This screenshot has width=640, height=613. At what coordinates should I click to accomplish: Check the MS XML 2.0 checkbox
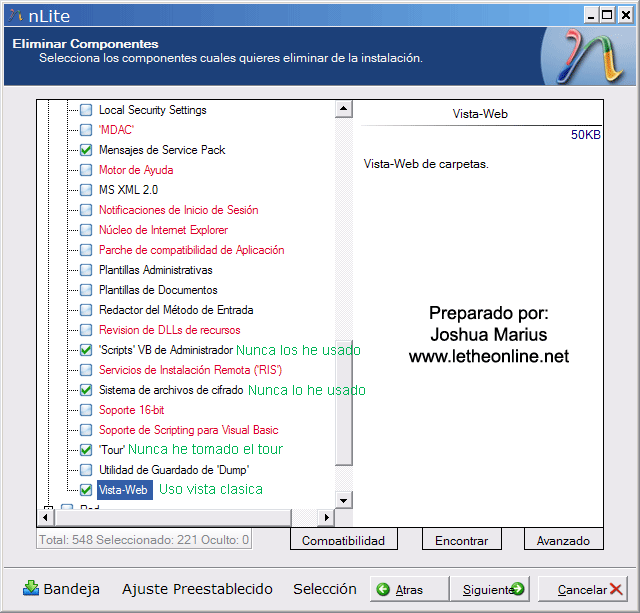point(86,190)
